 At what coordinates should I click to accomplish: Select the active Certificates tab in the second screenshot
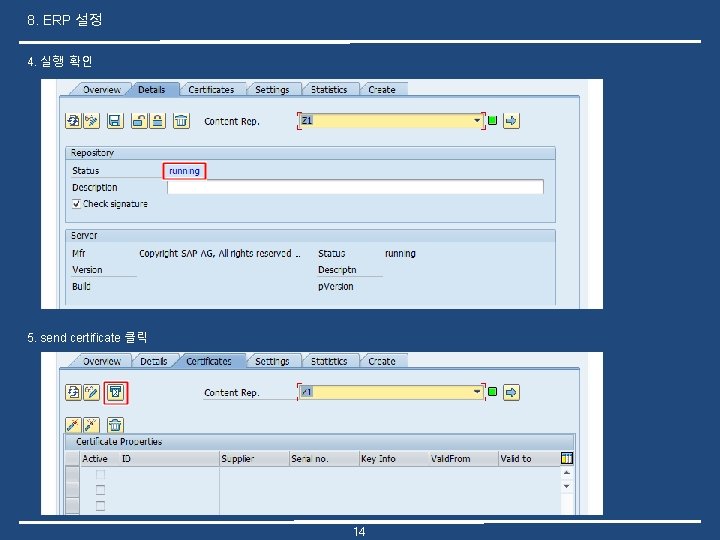[209, 361]
